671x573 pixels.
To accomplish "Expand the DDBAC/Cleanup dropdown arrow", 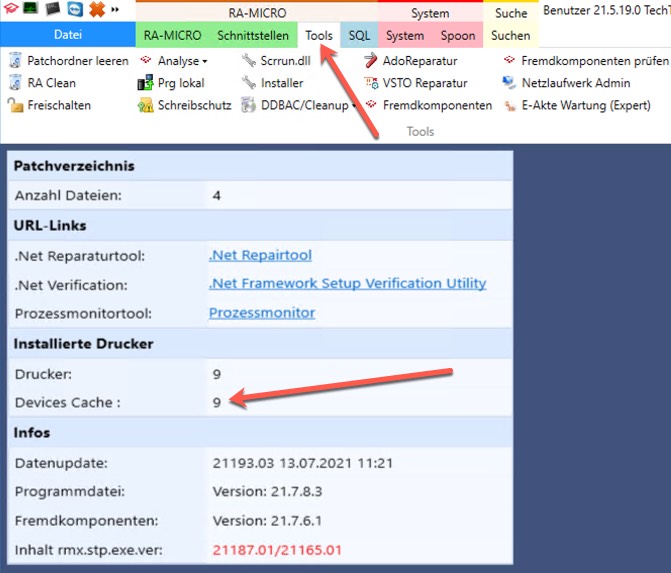I will click(x=354, y=105).
